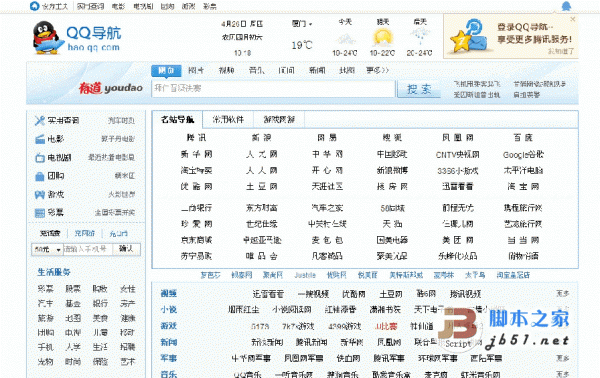Image resolution: width=600 pixels, height=378 pixels.
Task: Expand 更多>> search categories
Action: (377, 70)
